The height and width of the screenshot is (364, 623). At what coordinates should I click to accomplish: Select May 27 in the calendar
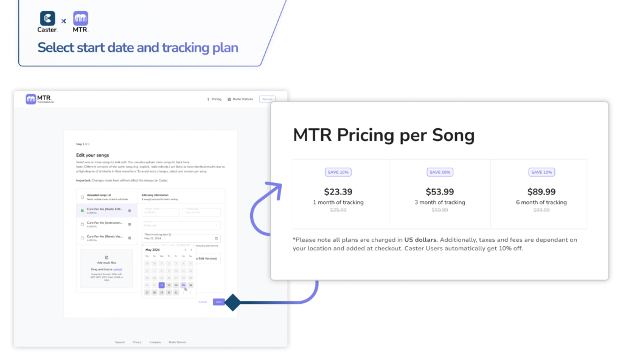tap(147, 292)
